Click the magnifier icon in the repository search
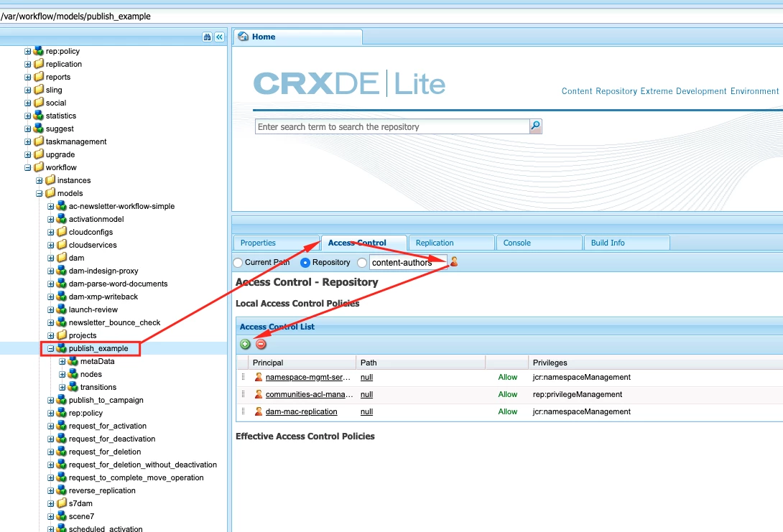The width and height of the screenshot is (783, 532). pos(535,126)
